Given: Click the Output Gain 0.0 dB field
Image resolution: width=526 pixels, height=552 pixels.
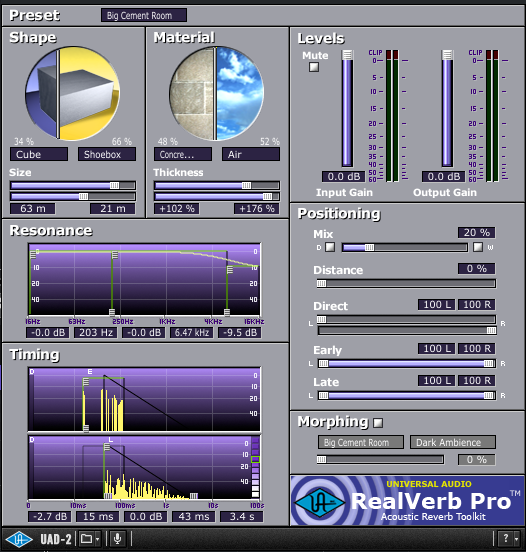Looking at the screenshot, I should point(444,177).
